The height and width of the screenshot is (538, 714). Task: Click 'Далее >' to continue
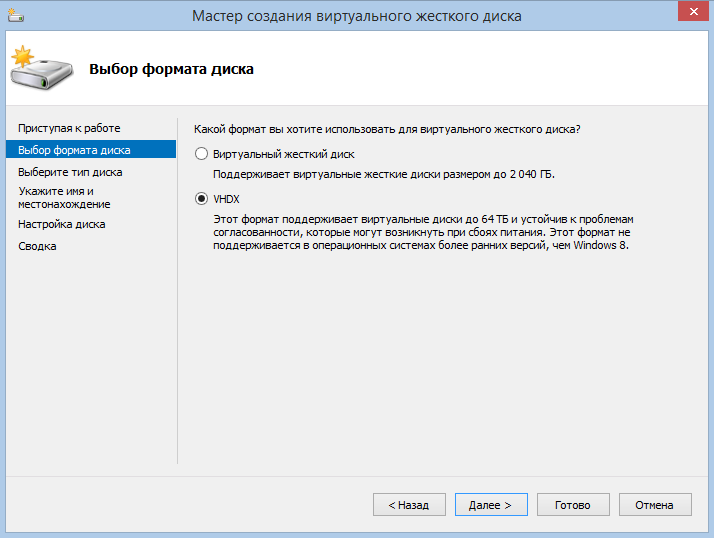coord(490,505)
